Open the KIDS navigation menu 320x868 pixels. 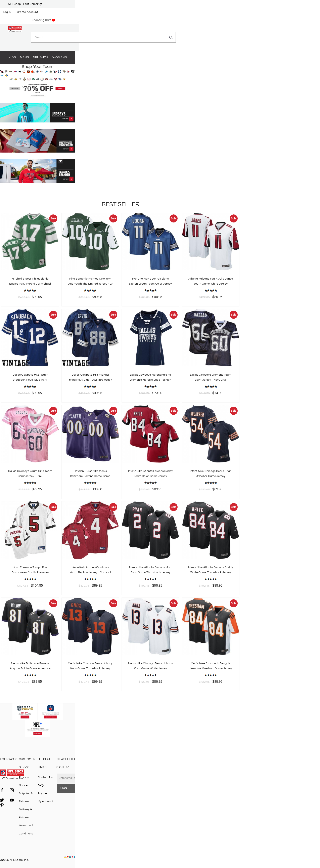point(12,57)
